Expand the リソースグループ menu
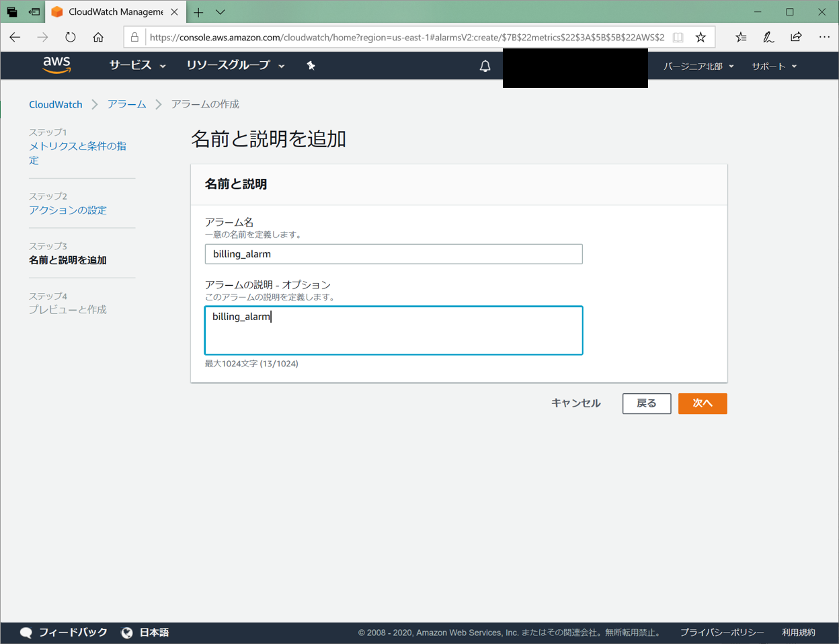839x644 pixels. (235, 65)
